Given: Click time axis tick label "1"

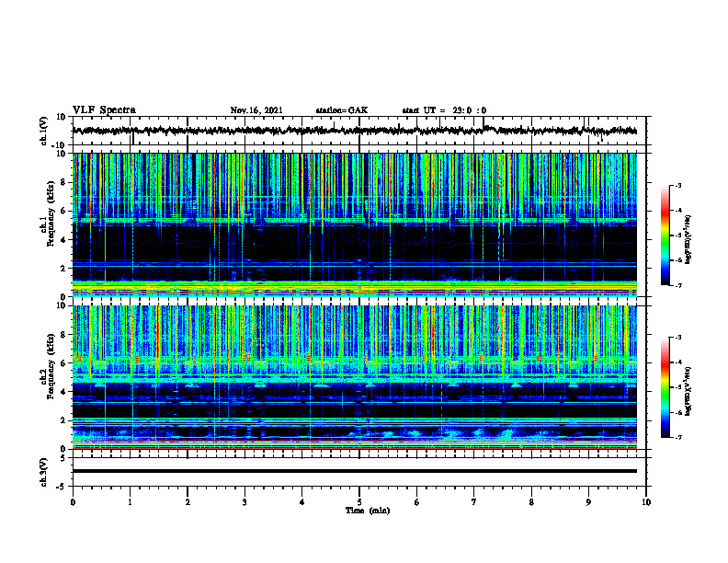Looking at the screenshot, I should [x=130, y=502].
